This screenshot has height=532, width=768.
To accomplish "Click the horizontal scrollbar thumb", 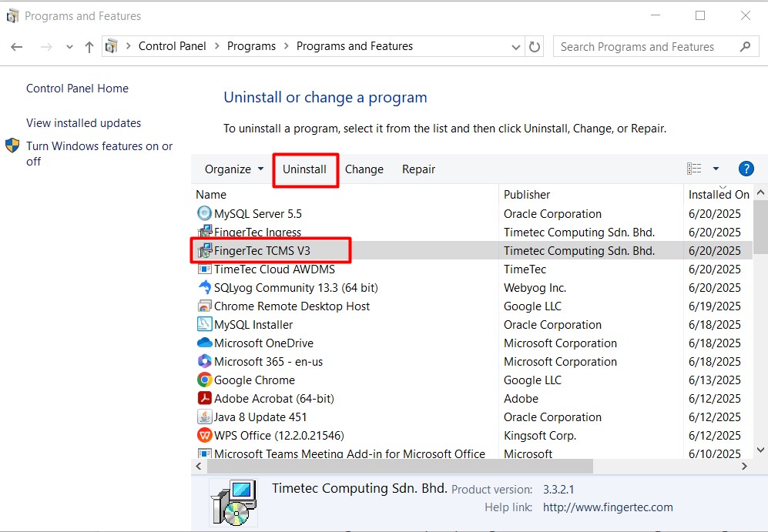I will tap(400, 466).
